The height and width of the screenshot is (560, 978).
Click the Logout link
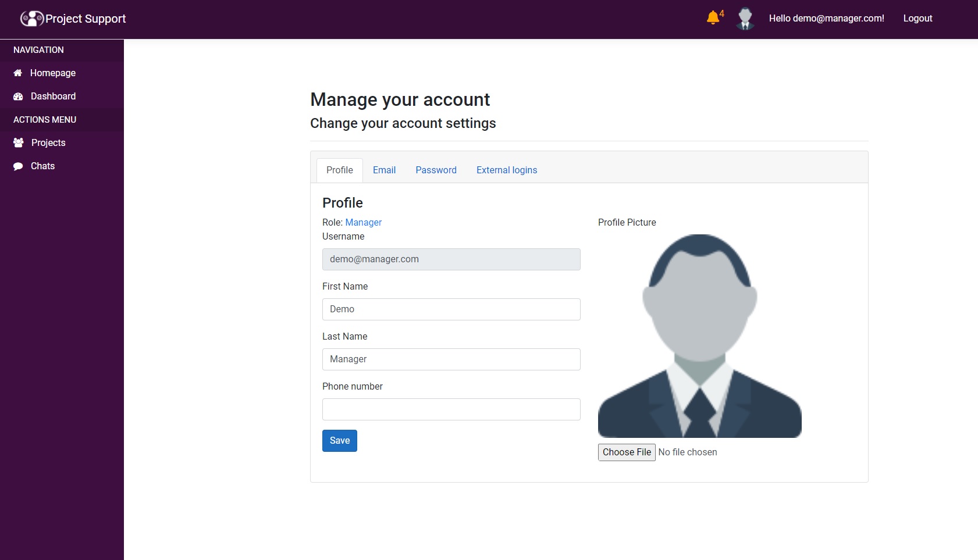click(917, 19)
